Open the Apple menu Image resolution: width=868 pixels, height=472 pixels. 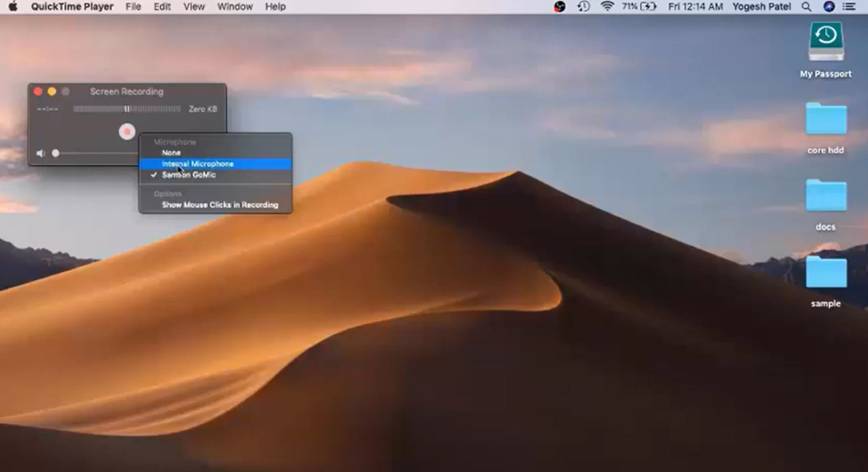pyautogui.click(x=12, y=6)
